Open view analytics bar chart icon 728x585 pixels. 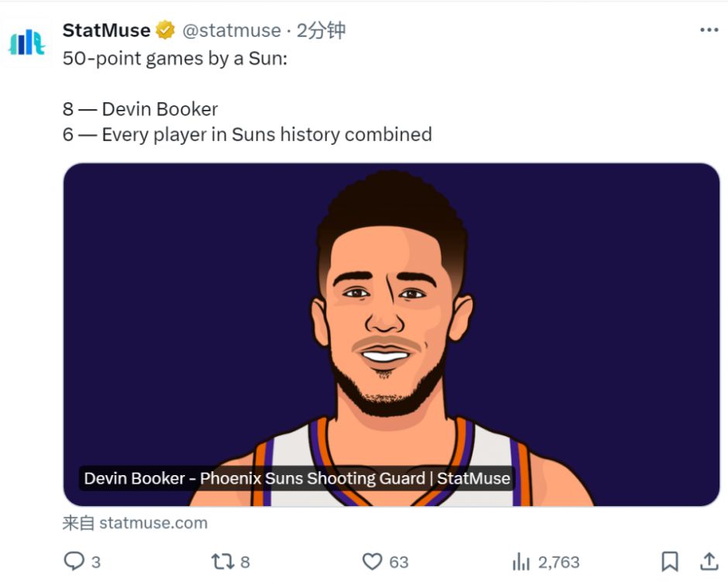click(521, 561)
